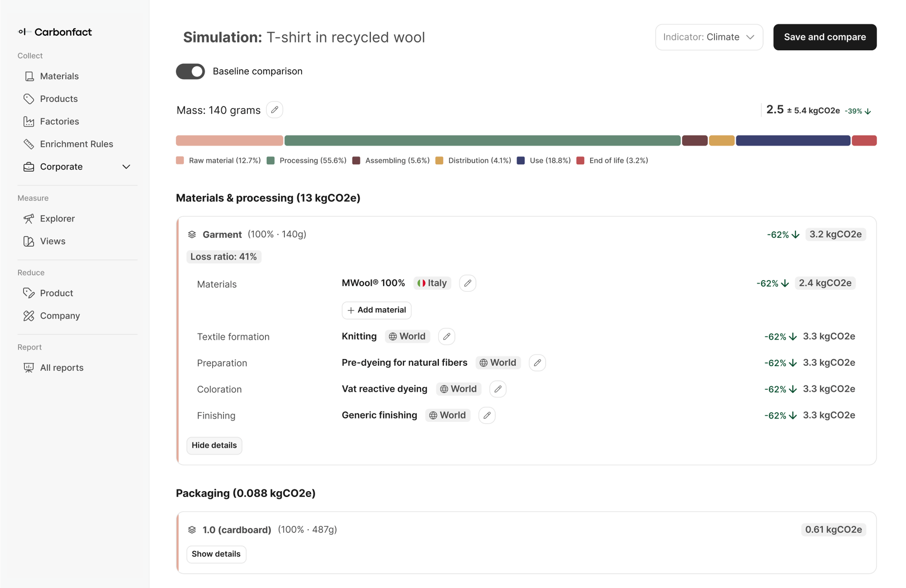This screenshot has width=906, height=588.
Task: Click the Add material button
Action: coord(376,310)
